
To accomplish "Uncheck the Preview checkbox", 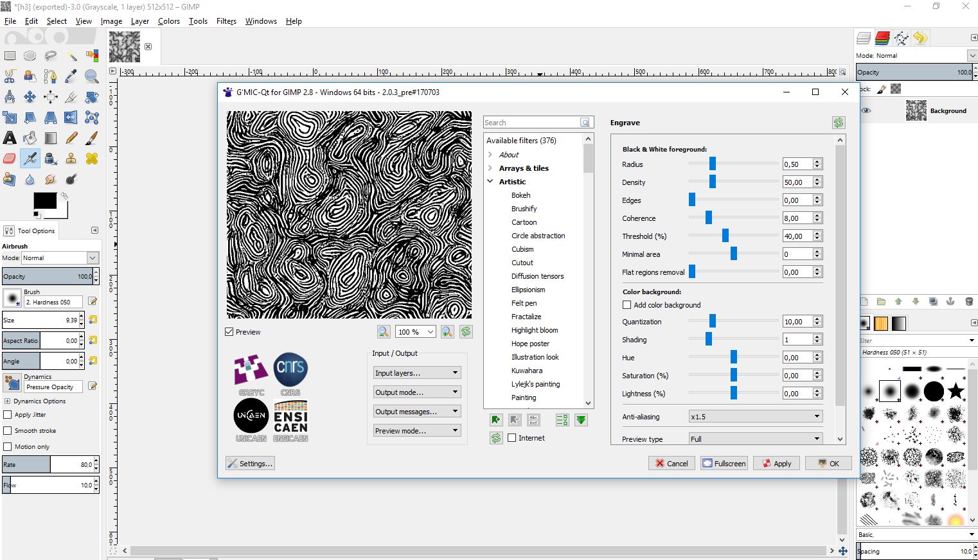I will 229,332.
